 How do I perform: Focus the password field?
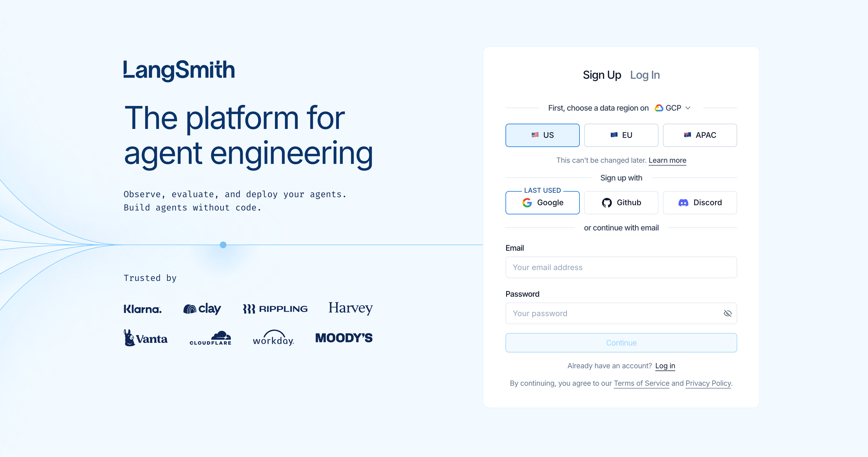[x=621, y=314]
